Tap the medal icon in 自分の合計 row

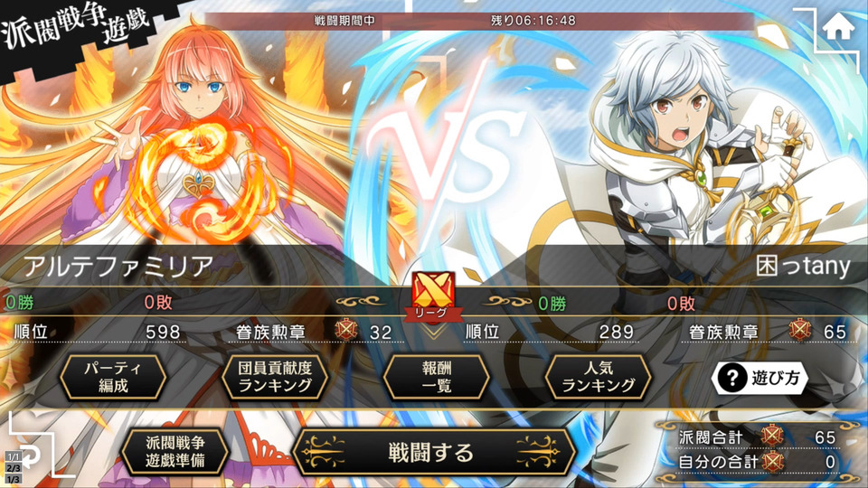773,462
